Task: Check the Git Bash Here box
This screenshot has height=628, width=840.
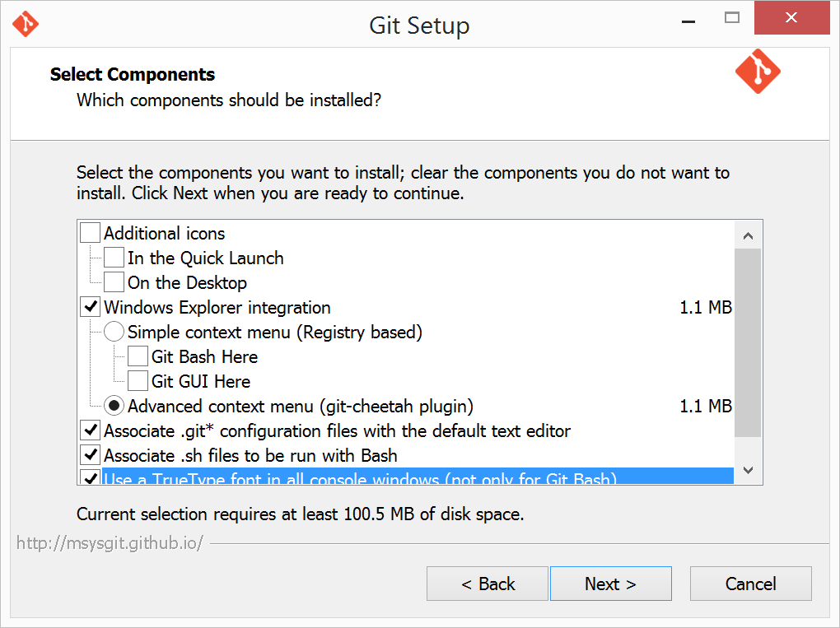Action: pyautogui.click(x=138, y=356)
